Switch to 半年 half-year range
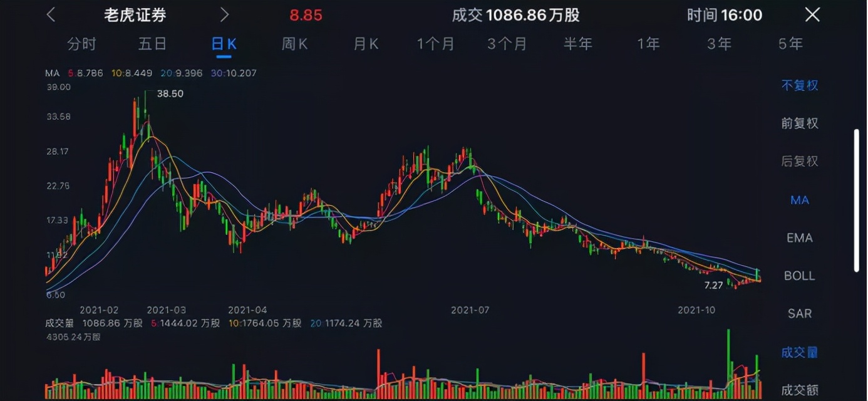 click(x=577, y=44)
